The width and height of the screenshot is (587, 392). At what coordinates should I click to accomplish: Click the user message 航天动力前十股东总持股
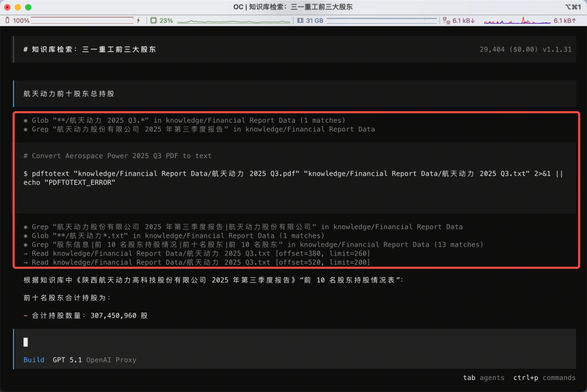point(69,94)
